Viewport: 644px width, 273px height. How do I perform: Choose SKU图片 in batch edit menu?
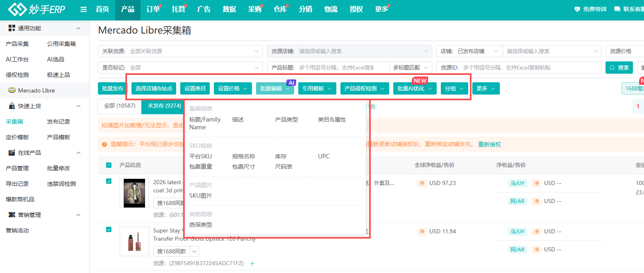point(201,196)
